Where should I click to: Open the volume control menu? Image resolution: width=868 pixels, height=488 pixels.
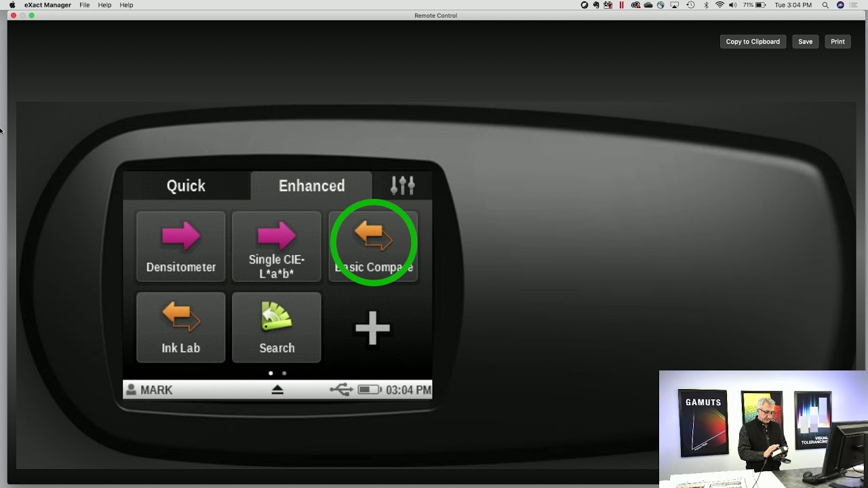(x=733, y=5)
